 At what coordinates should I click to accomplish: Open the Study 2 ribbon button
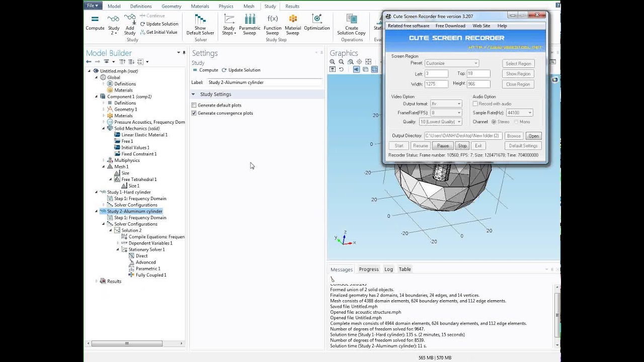click(114, 24)
